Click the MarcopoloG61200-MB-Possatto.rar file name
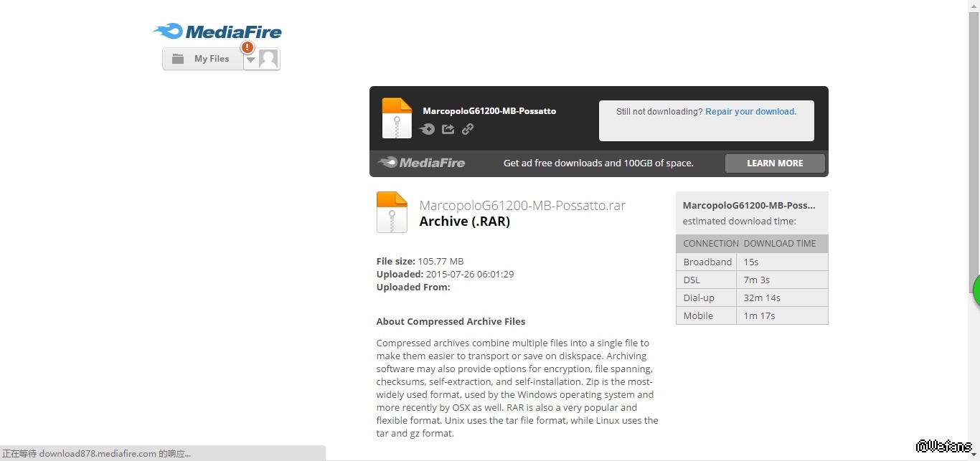 (522, 206)
